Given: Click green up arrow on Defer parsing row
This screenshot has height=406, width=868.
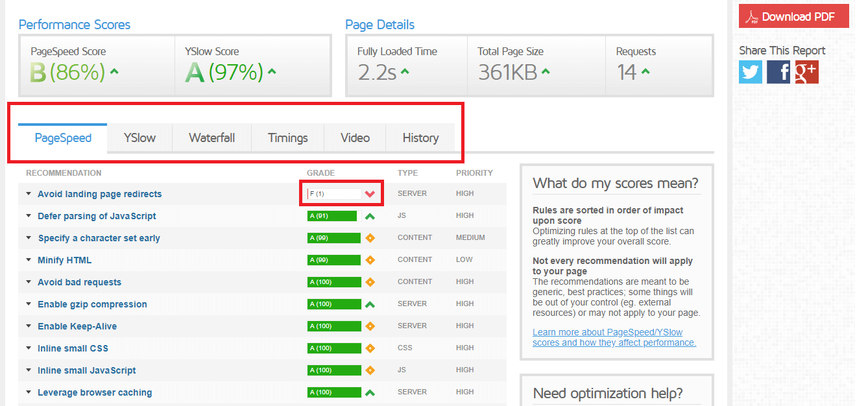Looking at the screenshot, I should pyautogui.click(x=370, y=217).
